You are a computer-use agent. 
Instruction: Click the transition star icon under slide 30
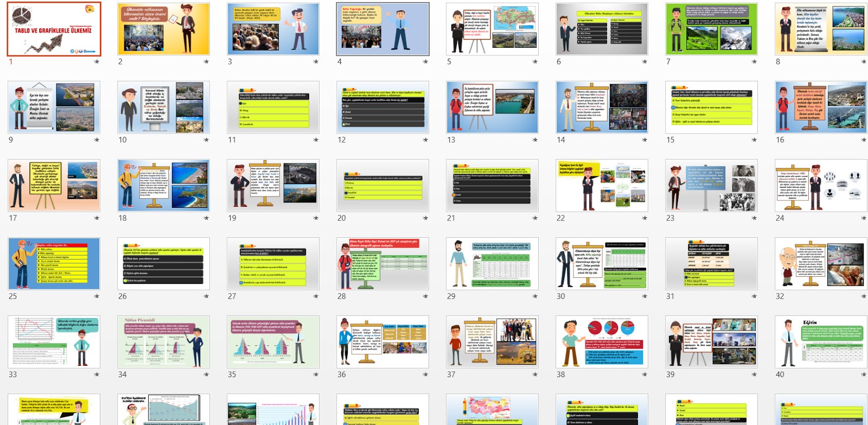tap(644, 296)
